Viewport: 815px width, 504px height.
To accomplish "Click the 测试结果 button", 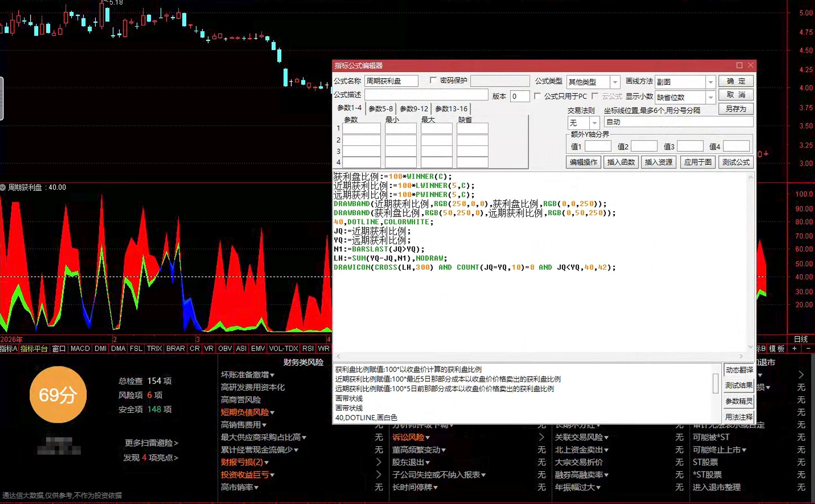I will click(739, 385).
